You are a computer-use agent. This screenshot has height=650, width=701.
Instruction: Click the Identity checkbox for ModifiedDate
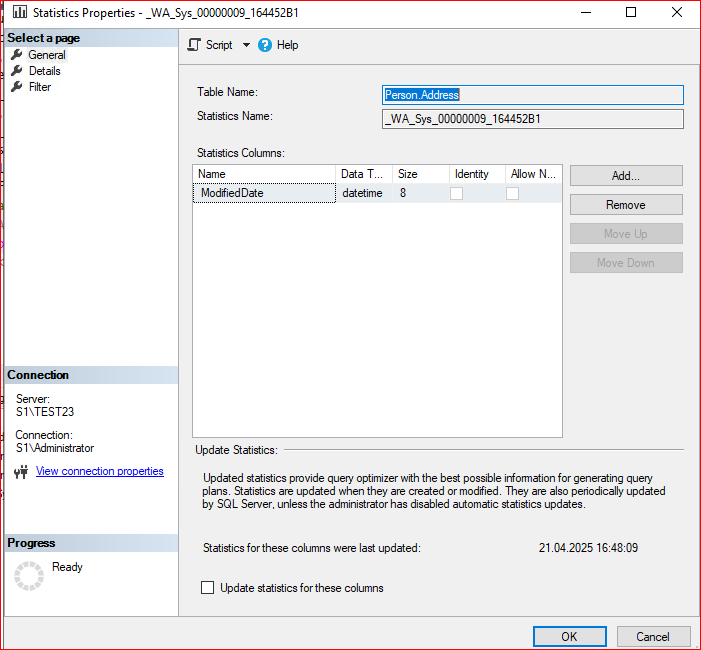pos(456,193)
